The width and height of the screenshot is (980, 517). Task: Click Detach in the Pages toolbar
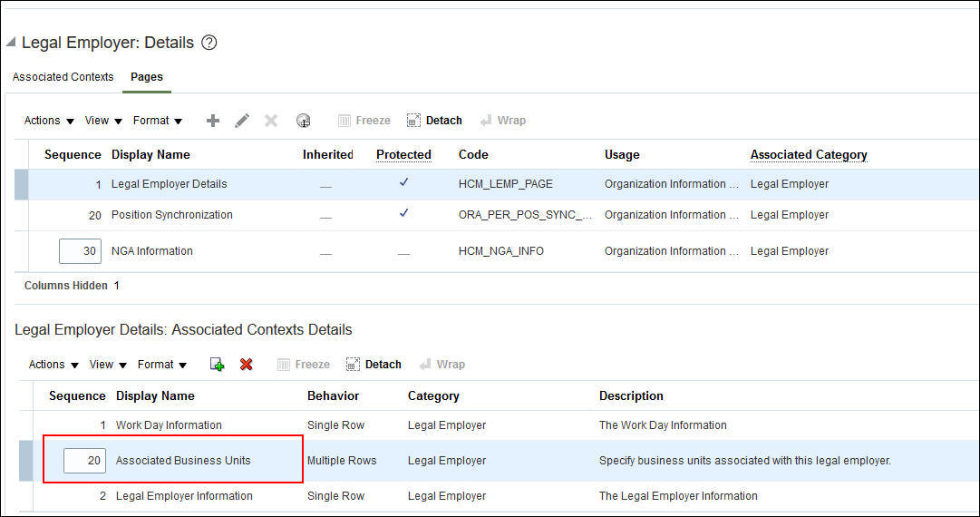pyautogui.click(x=434, y=121)
